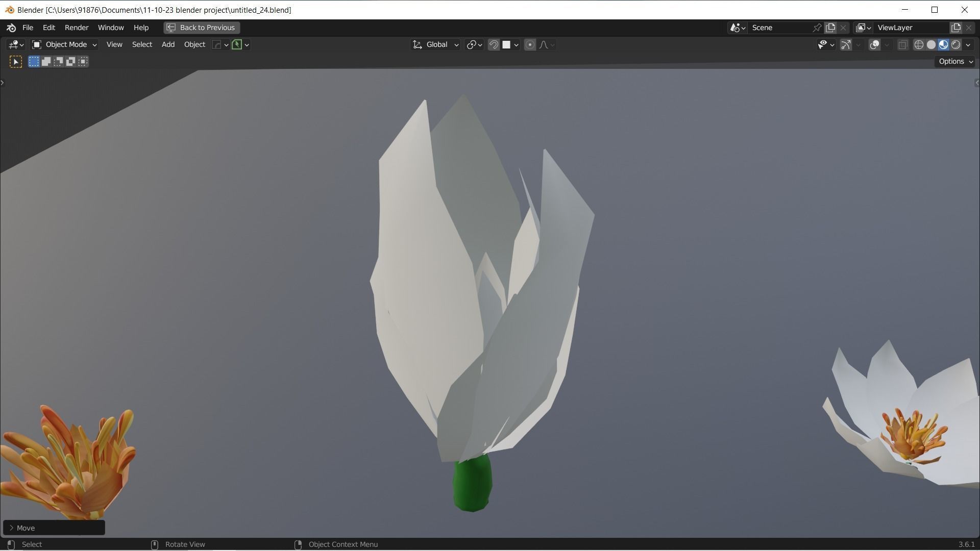Image resolution: width=980 pixels, height=551 pixels.
Task: Choose Invert selection mode icon
Action: click(70, 62)
